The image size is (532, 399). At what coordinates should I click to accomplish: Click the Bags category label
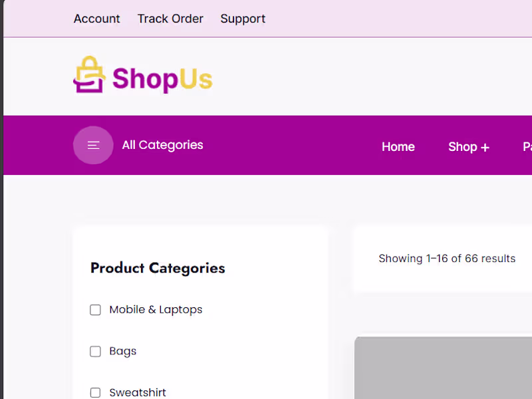[x=122, y=351]
